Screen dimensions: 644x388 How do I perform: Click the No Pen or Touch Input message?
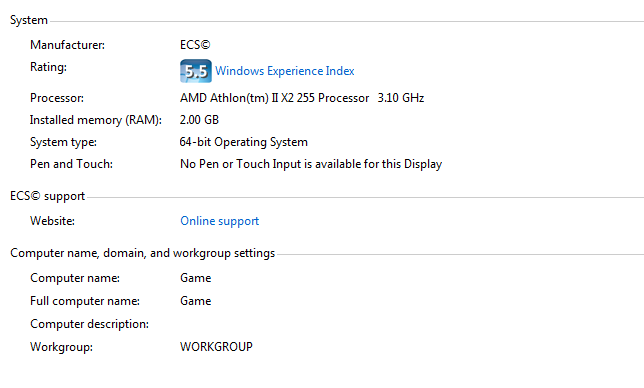(x=311, y=164)
